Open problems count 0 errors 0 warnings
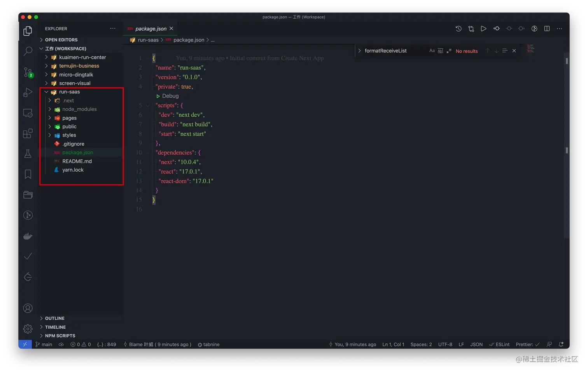 80,344
